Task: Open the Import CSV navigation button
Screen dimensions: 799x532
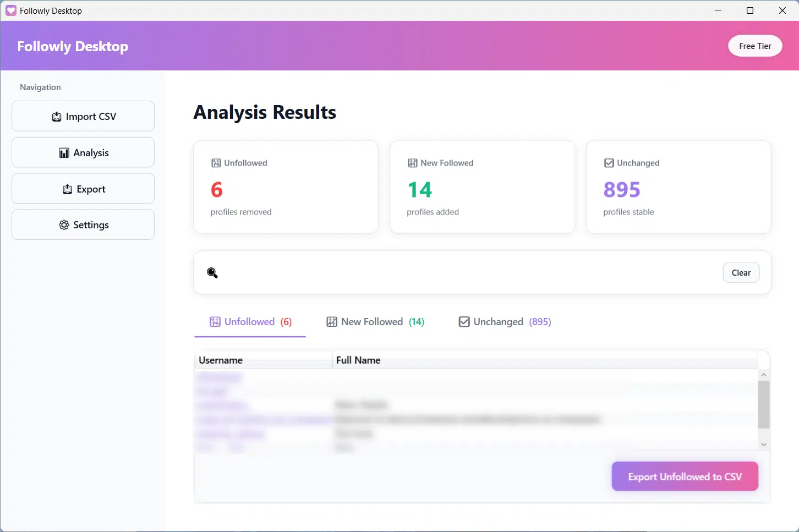Action: (x=83, y=116)
